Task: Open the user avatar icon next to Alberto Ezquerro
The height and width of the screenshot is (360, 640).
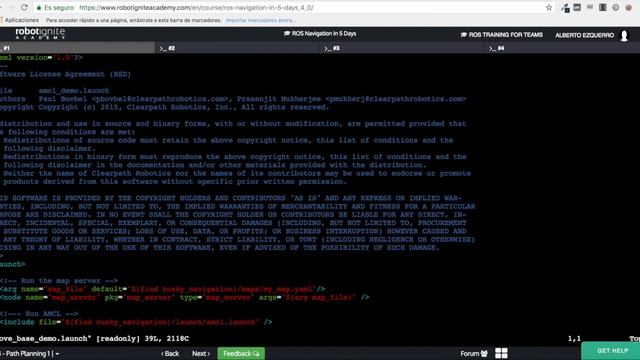Action: click(x=624, y=36)
